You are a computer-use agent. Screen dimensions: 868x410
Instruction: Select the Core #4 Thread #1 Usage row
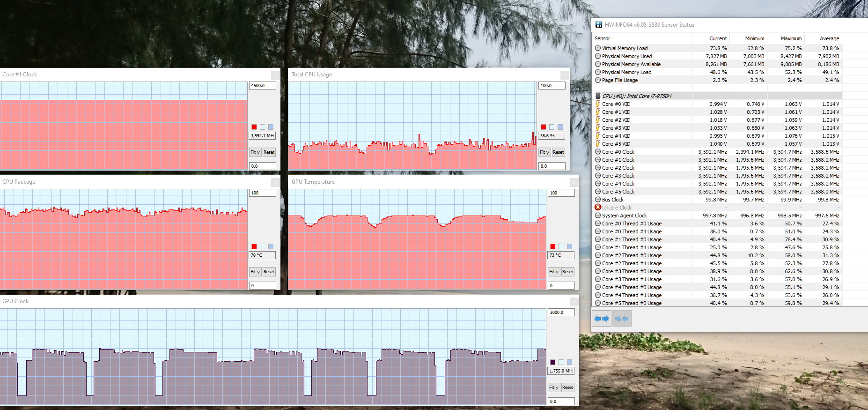click(717, 295)
